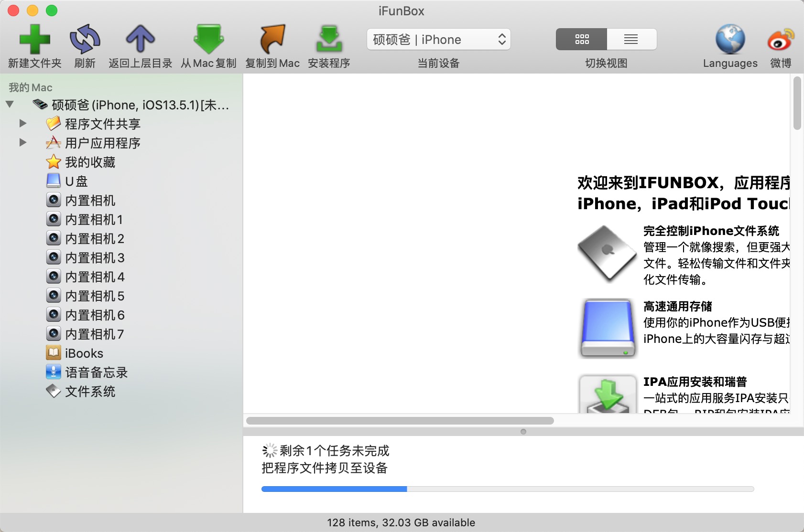Image resolution: width=804 pixels, height=532 pixels.
Task: Click the task copy progress bar
Action: pyautogui.click(x=508, y=489)
